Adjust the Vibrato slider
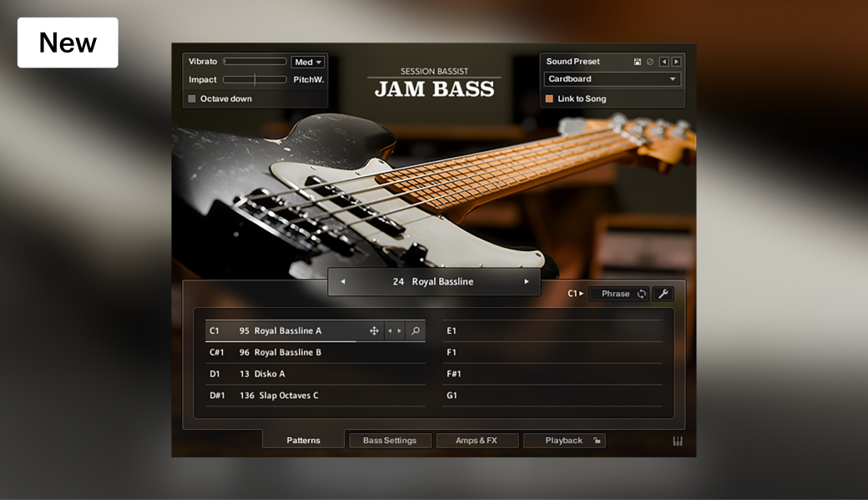Image resolution: width=868 pixels, height=500 pixels. pyautogui.click(x=255, y=62)
